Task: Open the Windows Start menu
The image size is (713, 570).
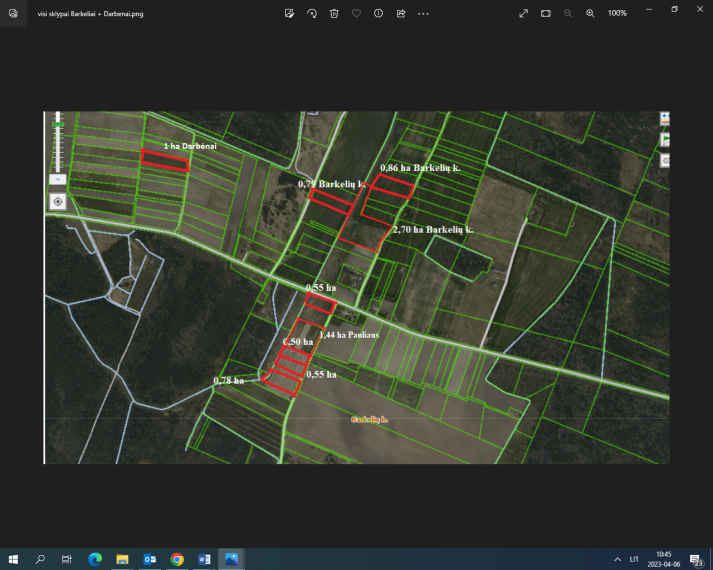Action: (x=13, y=559)
